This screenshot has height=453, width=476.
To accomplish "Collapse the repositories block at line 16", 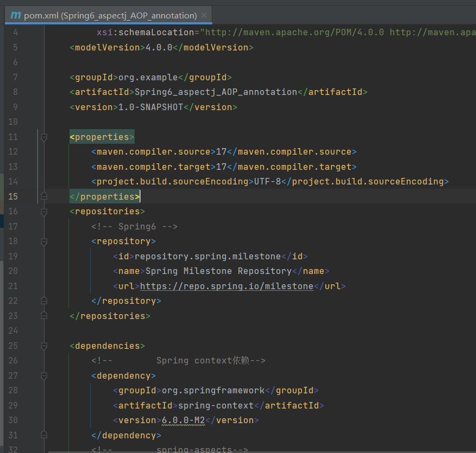I will click(x=44, y=211).
